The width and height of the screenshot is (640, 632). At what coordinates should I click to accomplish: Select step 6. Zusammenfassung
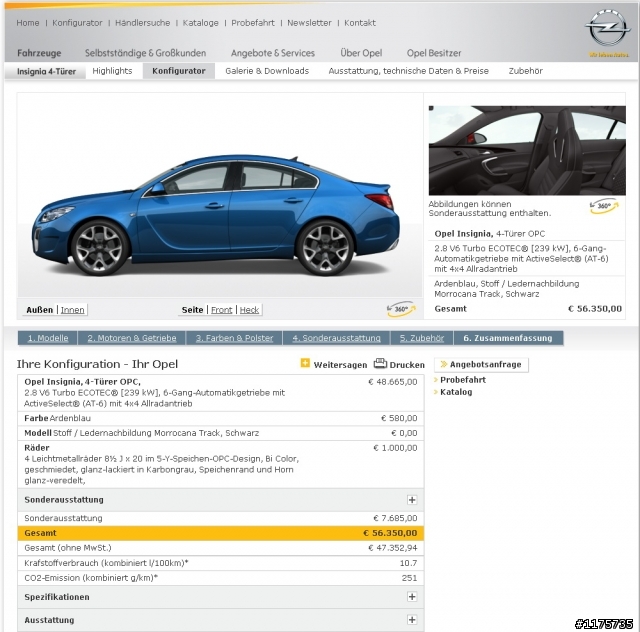(508, 338)
